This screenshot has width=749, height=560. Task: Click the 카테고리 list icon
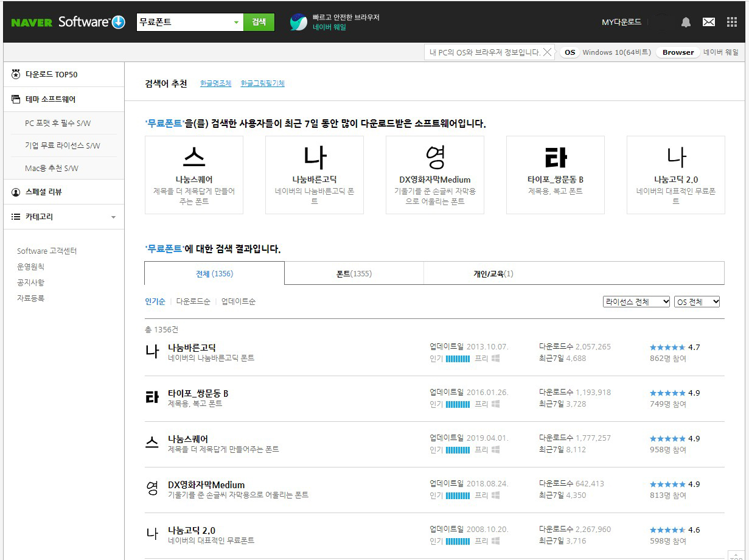pyautogui.click(x=16, y=217)
